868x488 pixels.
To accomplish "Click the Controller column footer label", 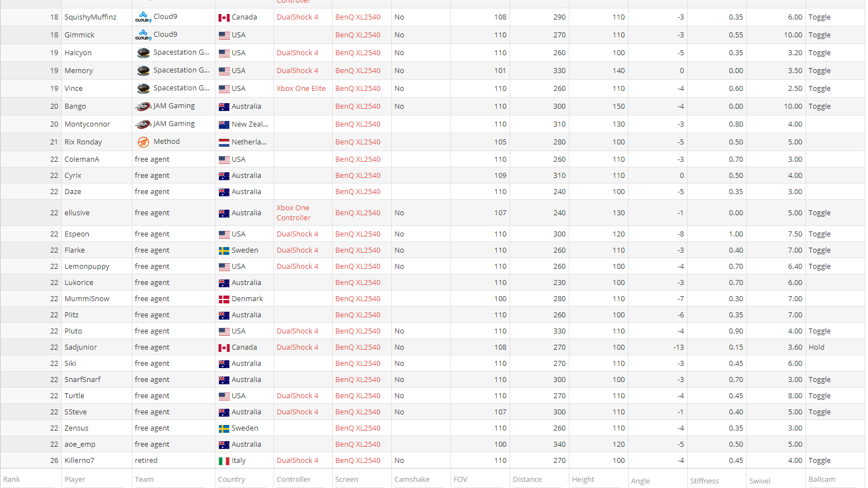I will [x=294, y=480].
